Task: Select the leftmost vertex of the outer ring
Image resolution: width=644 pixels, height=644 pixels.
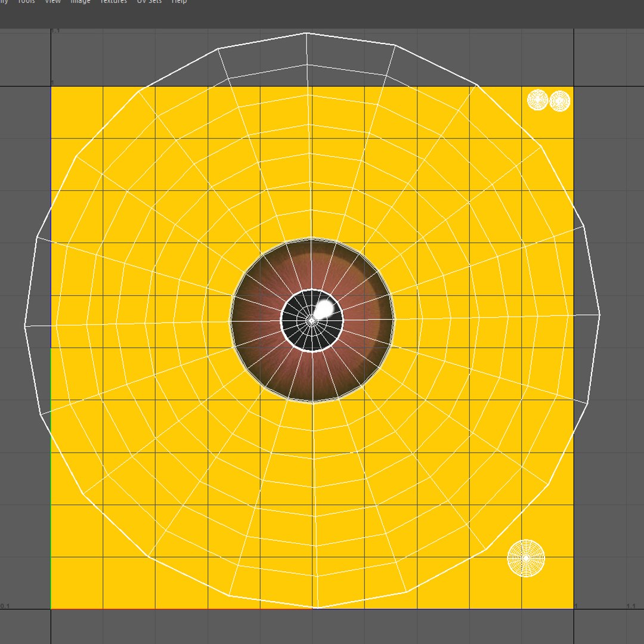Action: 25,326
